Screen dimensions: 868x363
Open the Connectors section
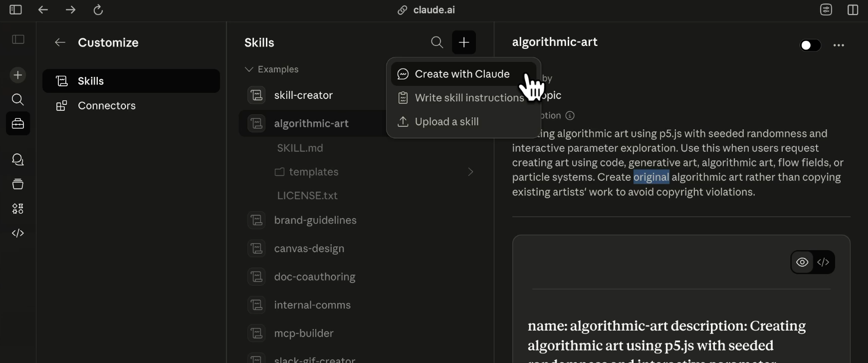131,106
